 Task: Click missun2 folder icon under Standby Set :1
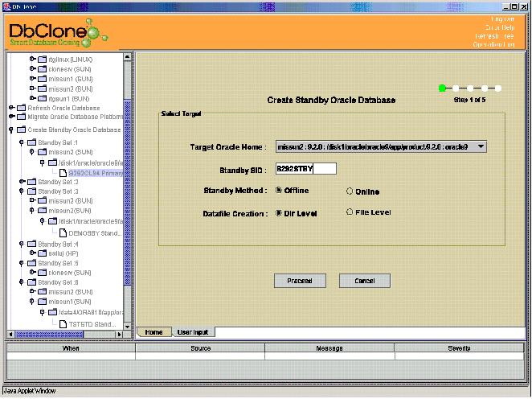(x=43, y=152)
